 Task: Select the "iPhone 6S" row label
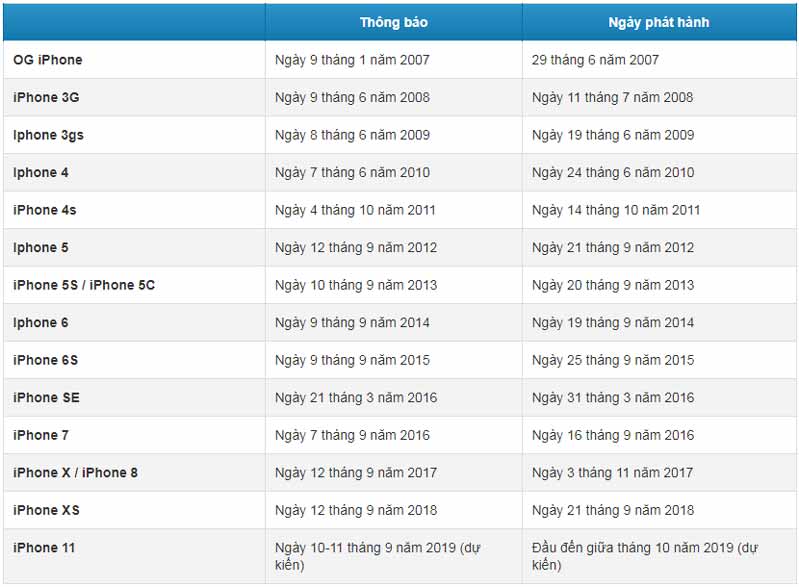(46, 360)
